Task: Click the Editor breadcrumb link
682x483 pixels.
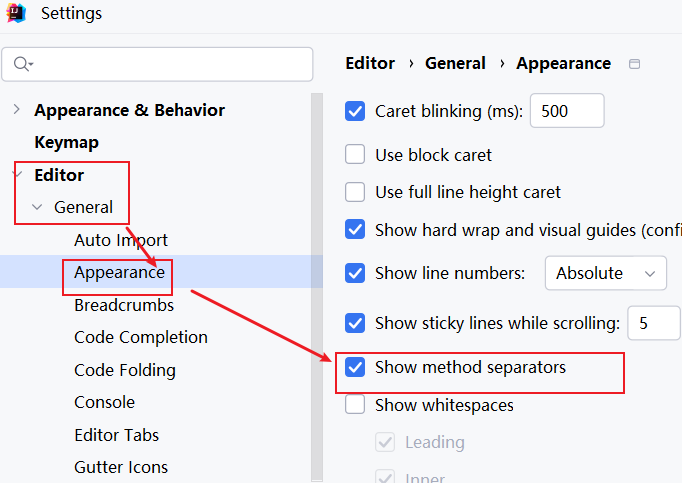Action: click(x=370, y=63)
